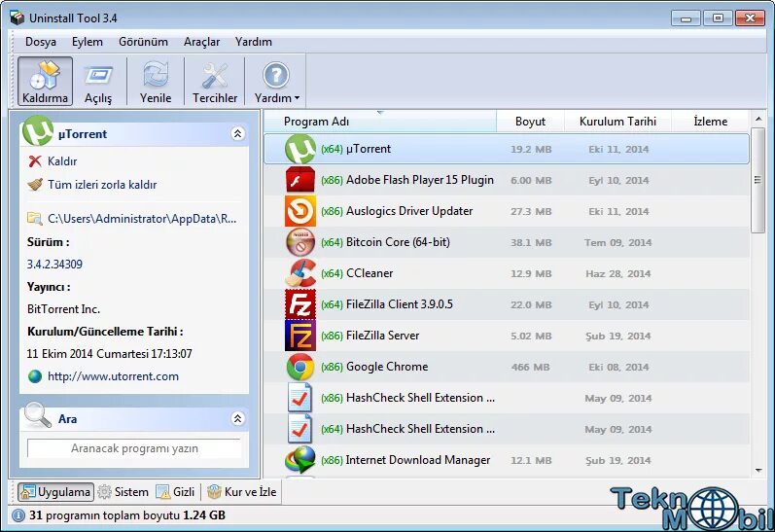The image size is (775, 532).
Task: Select the x86 HashCheck Shell Extension icon
Action: [x=300, y=398]
